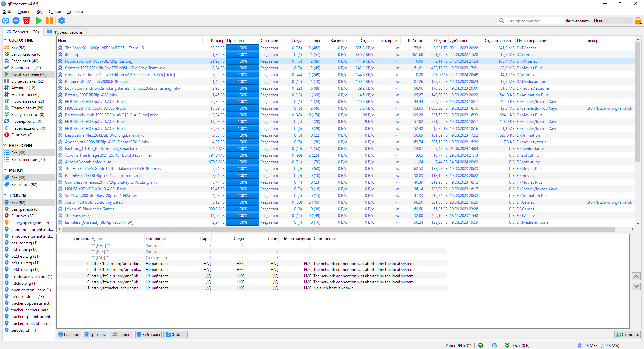
Task: Select the Ошибка (38) tracker filter
Action: (x=29, y=216)
